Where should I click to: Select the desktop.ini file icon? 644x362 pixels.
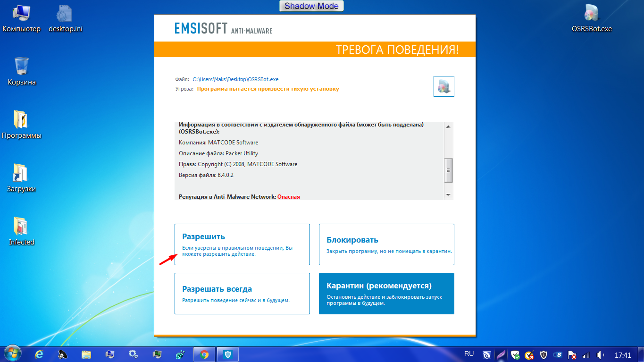point(66,19)
